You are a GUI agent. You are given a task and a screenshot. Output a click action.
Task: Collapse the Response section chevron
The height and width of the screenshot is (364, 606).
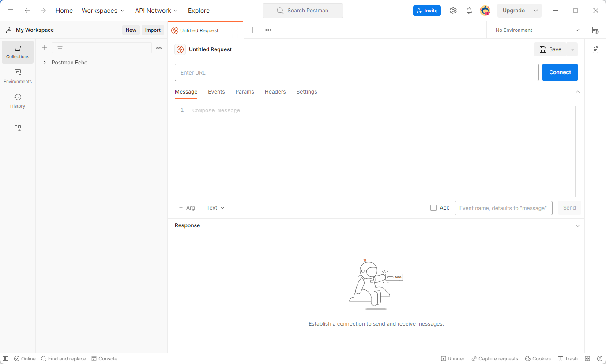pos(578,226)
